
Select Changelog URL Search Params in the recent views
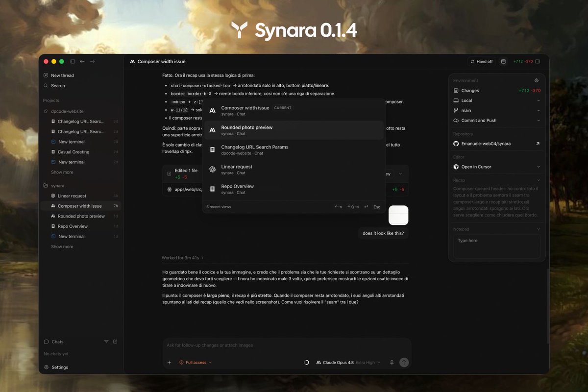(294, 150)
